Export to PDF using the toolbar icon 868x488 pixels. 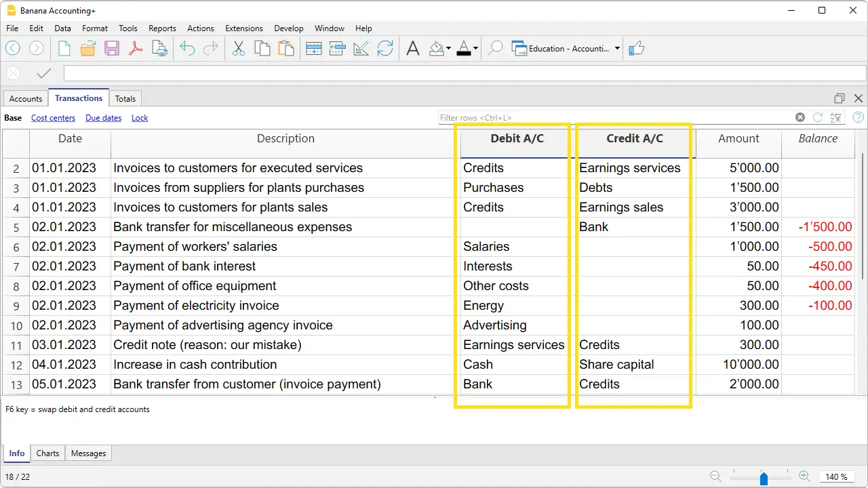[136, 48]
